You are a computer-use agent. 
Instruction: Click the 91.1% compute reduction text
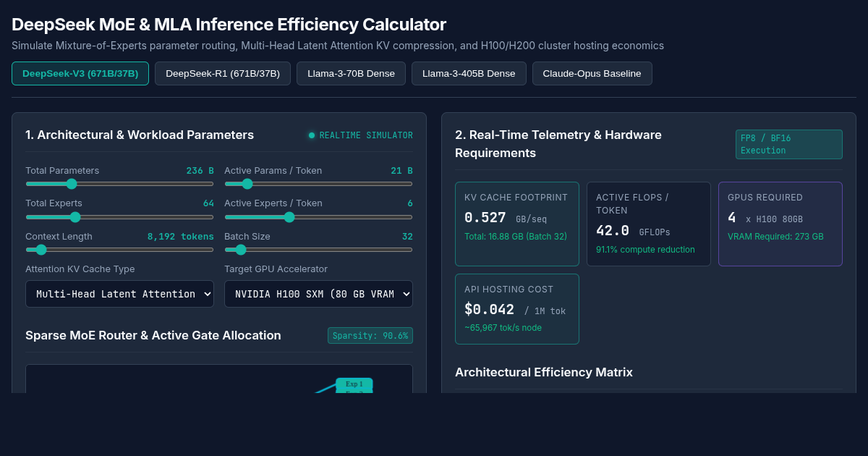pyautogui.click(x=645, y=250)
